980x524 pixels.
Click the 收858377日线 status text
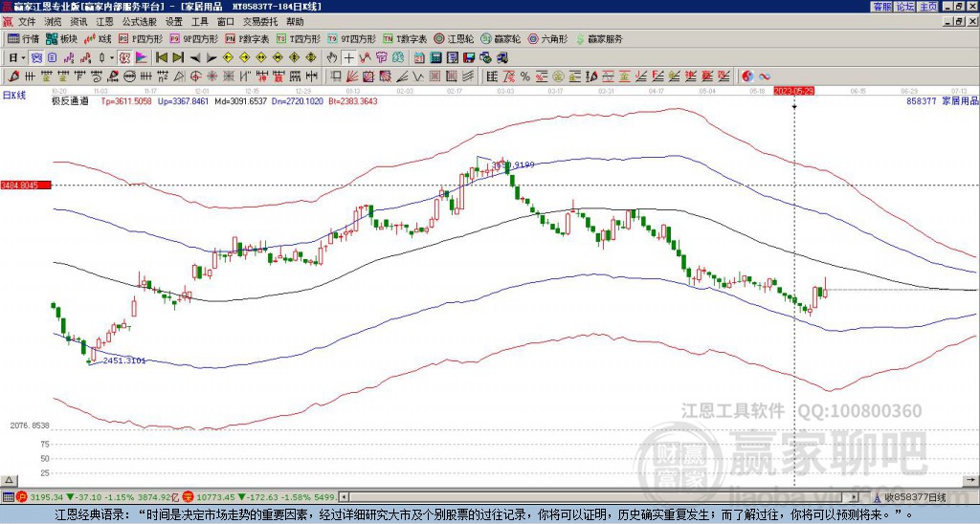[x=915, y=497]
